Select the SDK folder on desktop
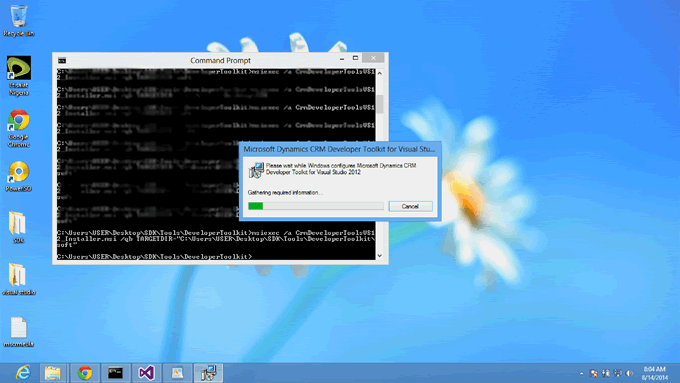Viewport: 680px width, 383px height. coord(18,227)
